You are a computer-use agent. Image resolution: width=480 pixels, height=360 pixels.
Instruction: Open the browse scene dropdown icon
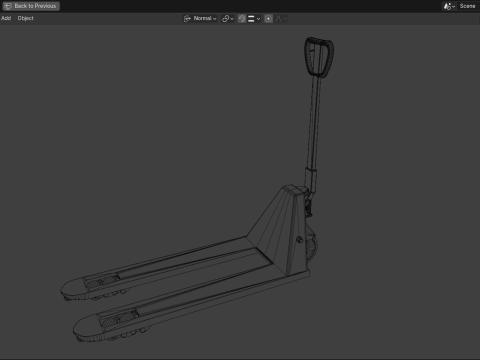449,6
